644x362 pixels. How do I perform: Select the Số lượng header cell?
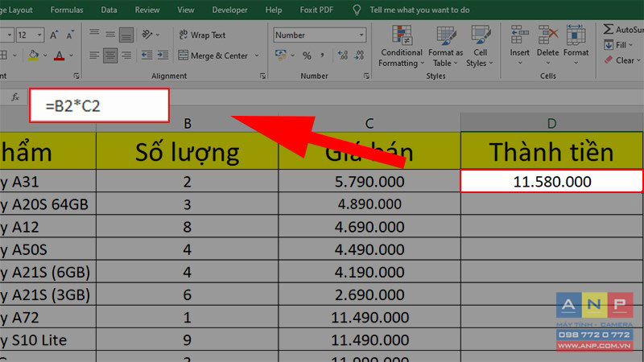[188, 151]
